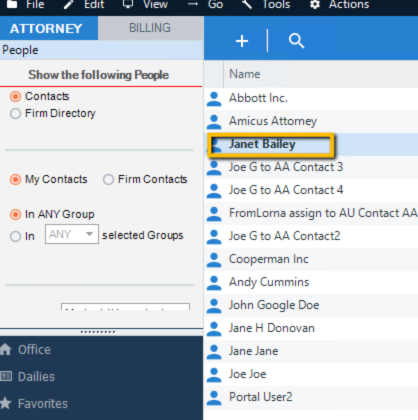
Task: Go to the Office module
Action: (x=34, y=350)
